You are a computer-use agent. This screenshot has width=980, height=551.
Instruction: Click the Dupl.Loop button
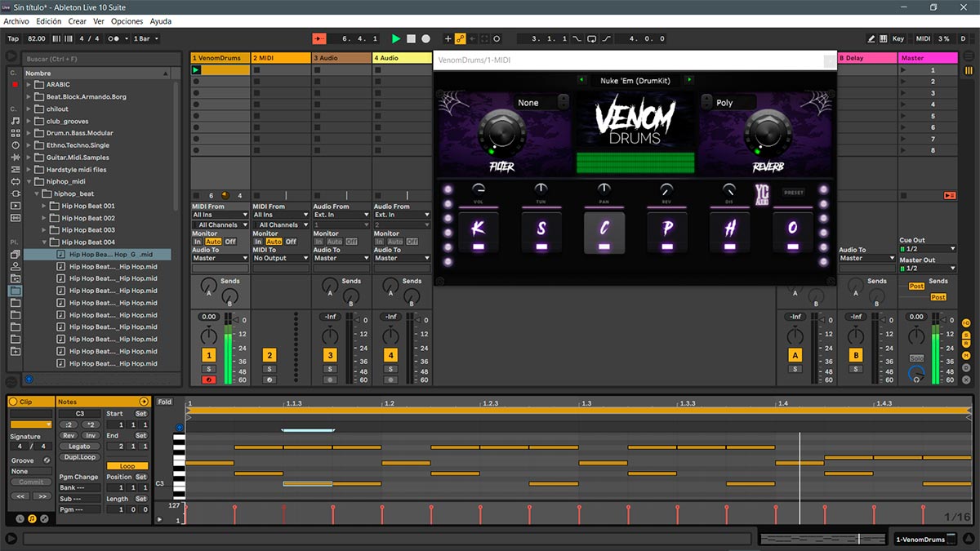(x=79, y=457)
